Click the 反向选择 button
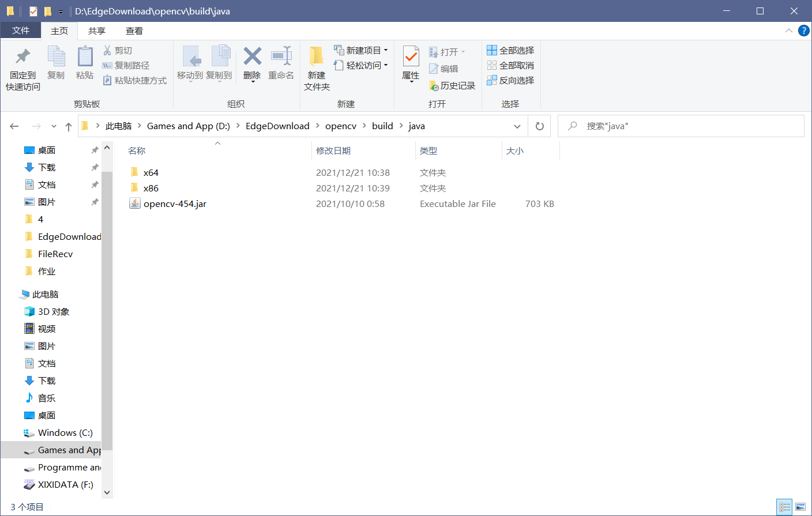The height and width of the screenshot is (516, 812). [x=511, y=80]
